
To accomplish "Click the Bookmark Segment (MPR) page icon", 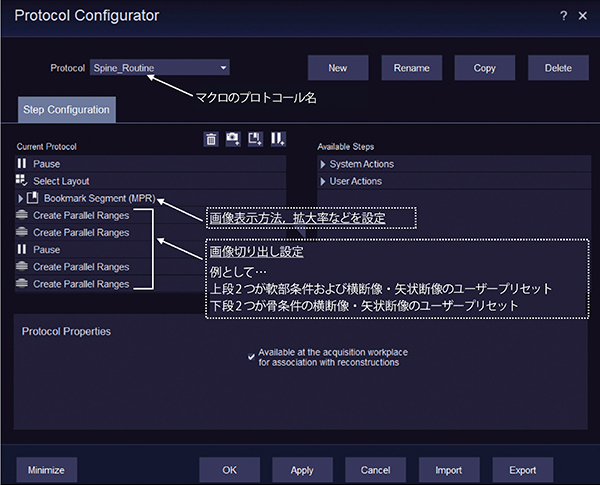I will tap(34, 198).
